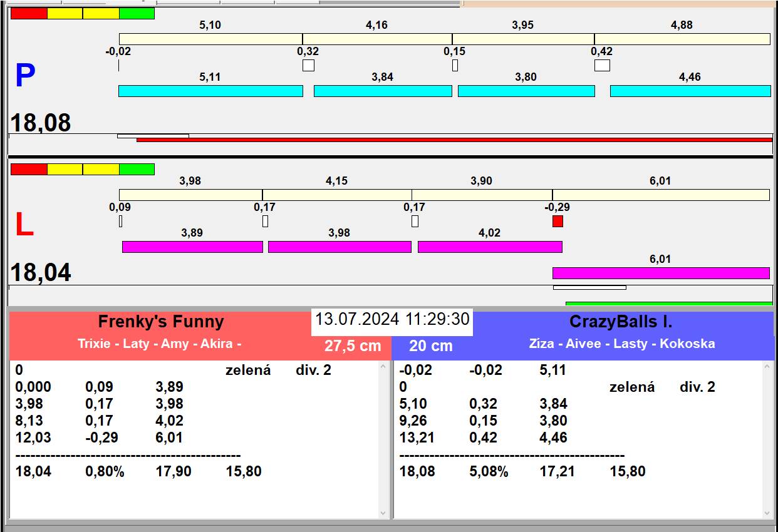
Task: Select the red error box under -0,29
Action: (x=558, y=222)
